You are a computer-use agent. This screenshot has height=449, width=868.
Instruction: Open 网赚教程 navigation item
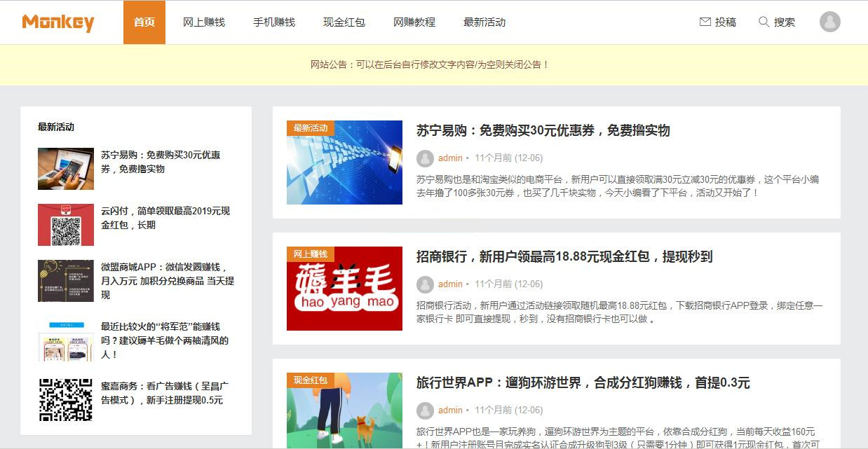point(414,22)
